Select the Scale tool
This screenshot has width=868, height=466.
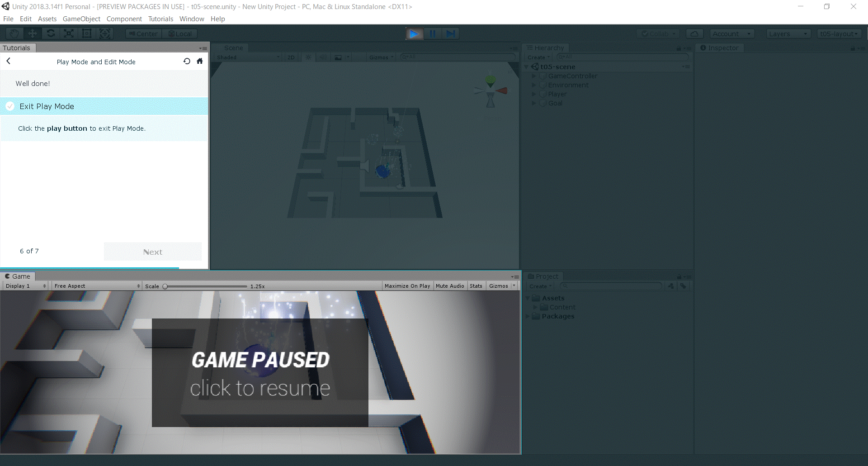tap(69, 33)
